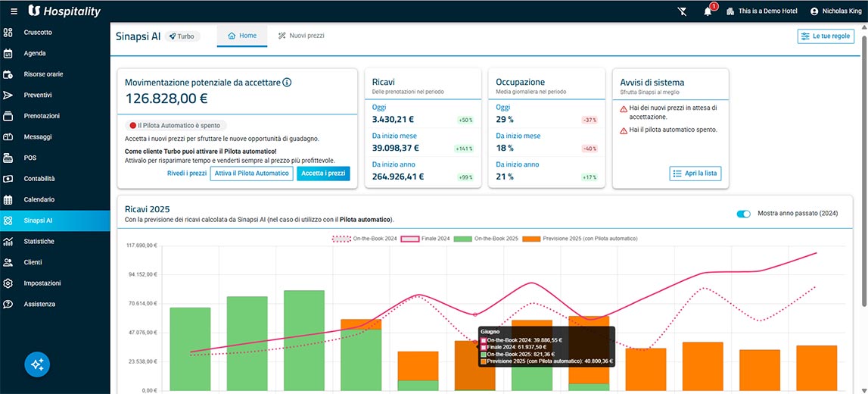The image size is (868, 394).
Task: Click the filter-off icon in top bar
Action: [x=683, y=11]
